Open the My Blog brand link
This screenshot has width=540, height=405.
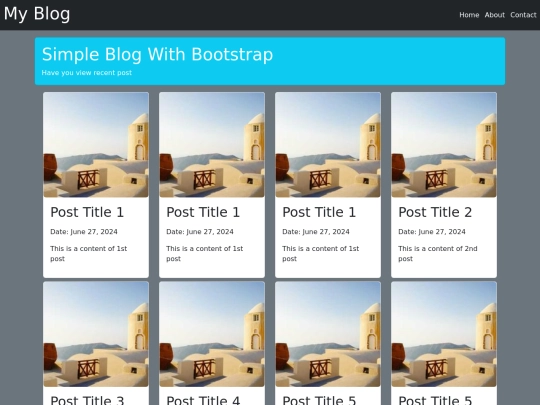37,14
